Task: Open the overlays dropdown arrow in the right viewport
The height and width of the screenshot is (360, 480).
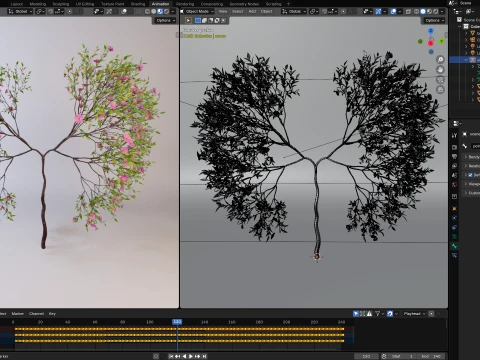Action: pyautogui.click(x=400, y=11)
